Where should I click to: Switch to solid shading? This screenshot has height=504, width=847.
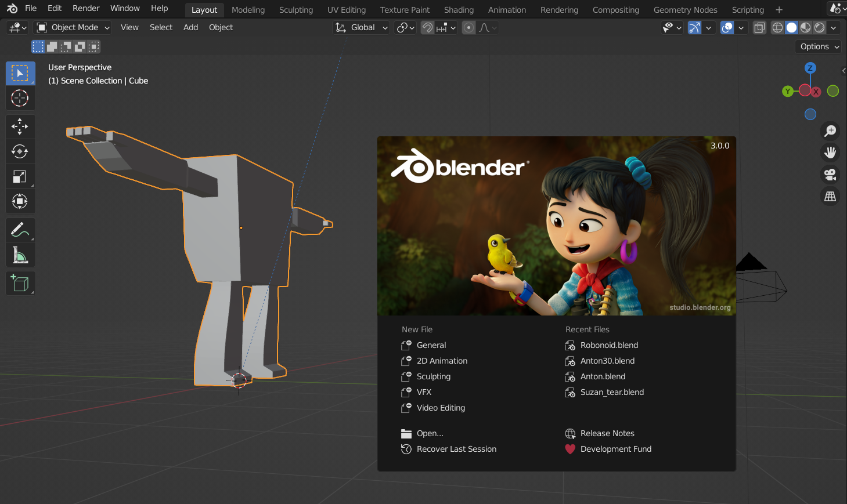coord(792,27)
